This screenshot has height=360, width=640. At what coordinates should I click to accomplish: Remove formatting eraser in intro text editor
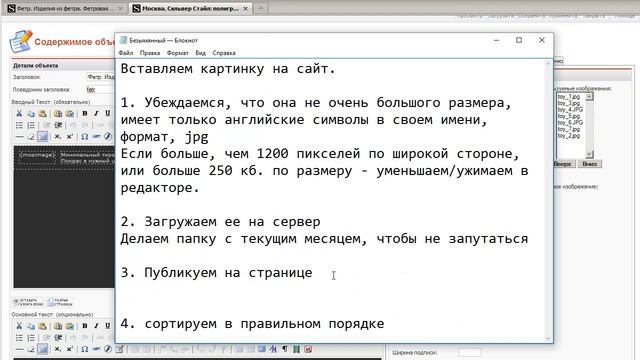(31, 136)
